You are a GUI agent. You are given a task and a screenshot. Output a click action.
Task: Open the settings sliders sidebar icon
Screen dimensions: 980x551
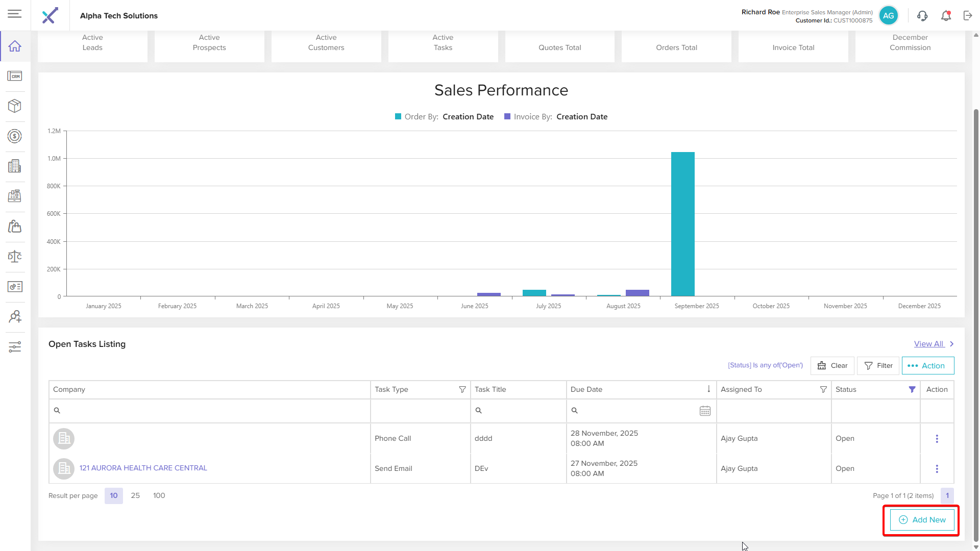pyautogui.click(x=15, y=347)
